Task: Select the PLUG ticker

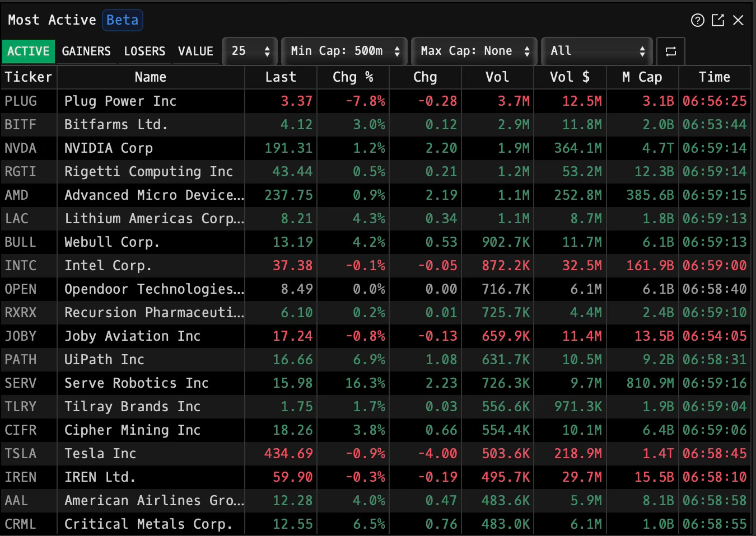Action: point(21,101)
